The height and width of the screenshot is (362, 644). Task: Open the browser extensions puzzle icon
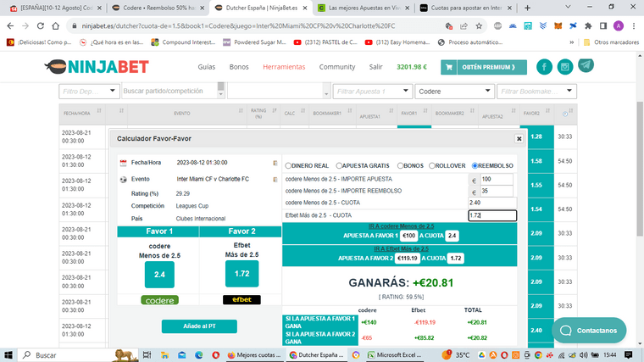click(x=588, y=26)
